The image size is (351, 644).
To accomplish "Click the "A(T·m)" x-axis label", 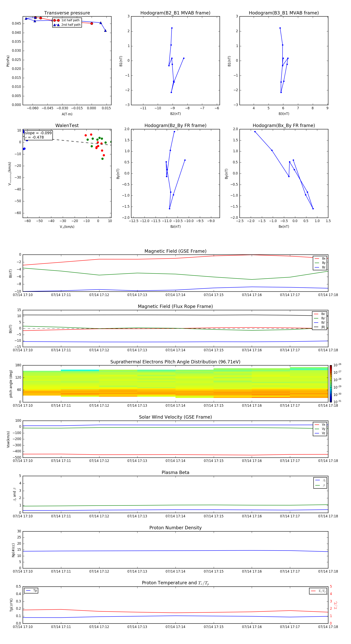I will tap(67, 114).
